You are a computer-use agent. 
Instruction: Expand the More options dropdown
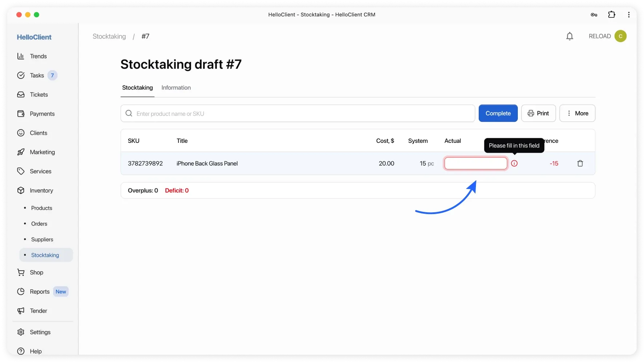click(577, 113)
